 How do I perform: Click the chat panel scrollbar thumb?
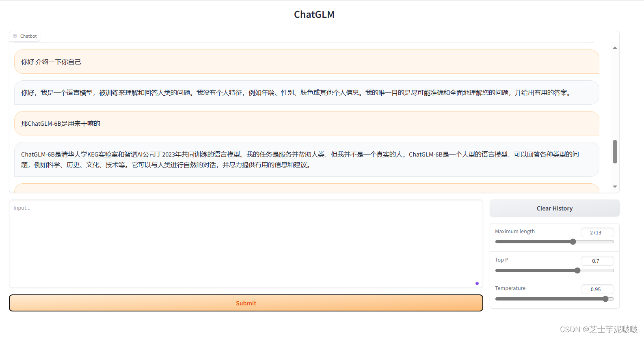(x=615, y=152)
